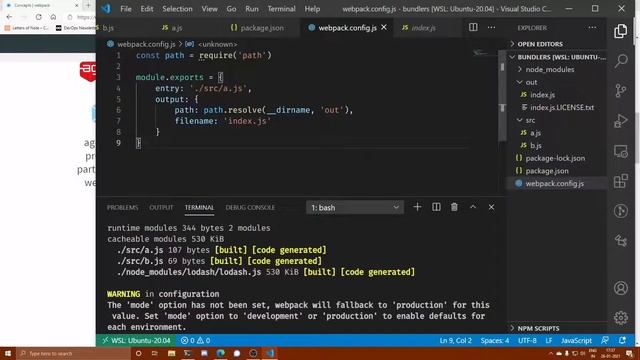Open the Source Control view
640x360 pixels.
[x=620, y=91]
